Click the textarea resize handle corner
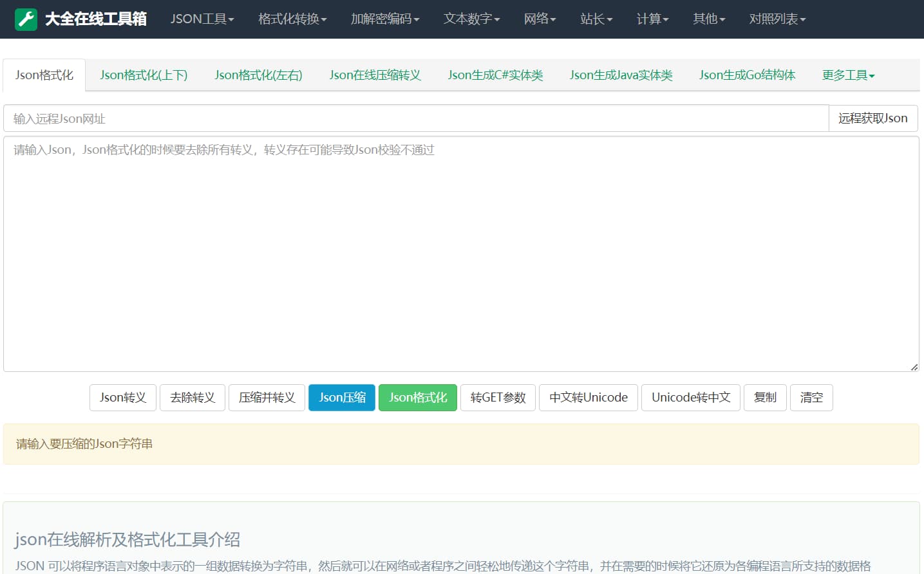This screenshot has height=574, width=924. tap(914, 367)
